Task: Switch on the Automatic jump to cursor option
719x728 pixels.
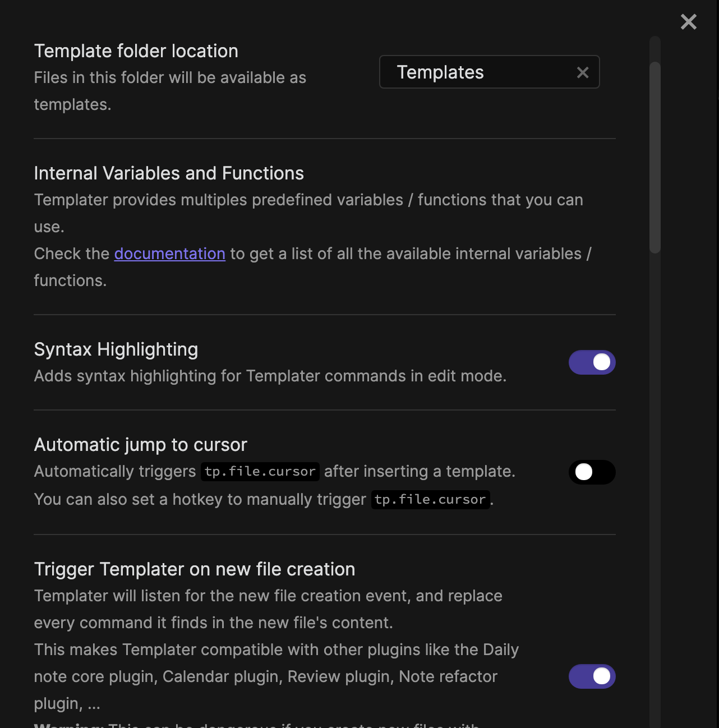Action: (592, 472)
